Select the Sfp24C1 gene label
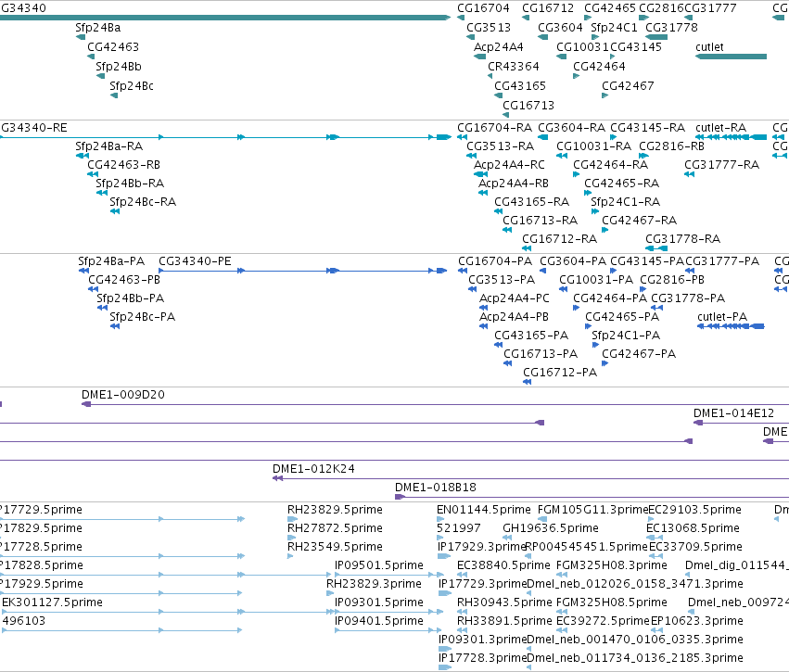The width and height of the screenshot is (789, 672). click(x=614, y=28)
